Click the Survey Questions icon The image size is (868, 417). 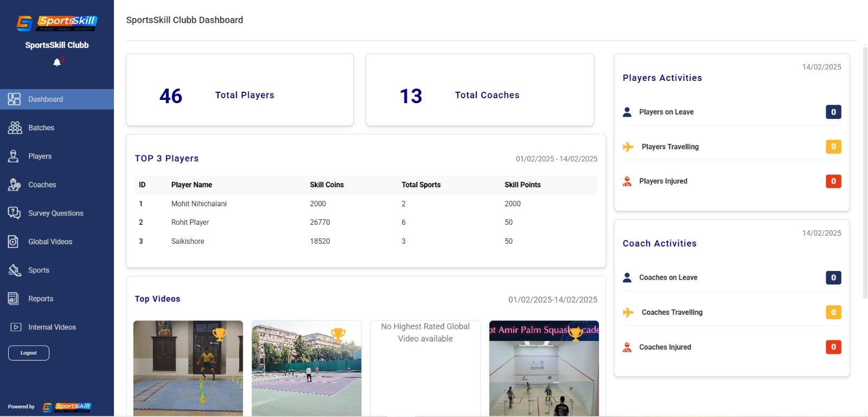point(14,213)
